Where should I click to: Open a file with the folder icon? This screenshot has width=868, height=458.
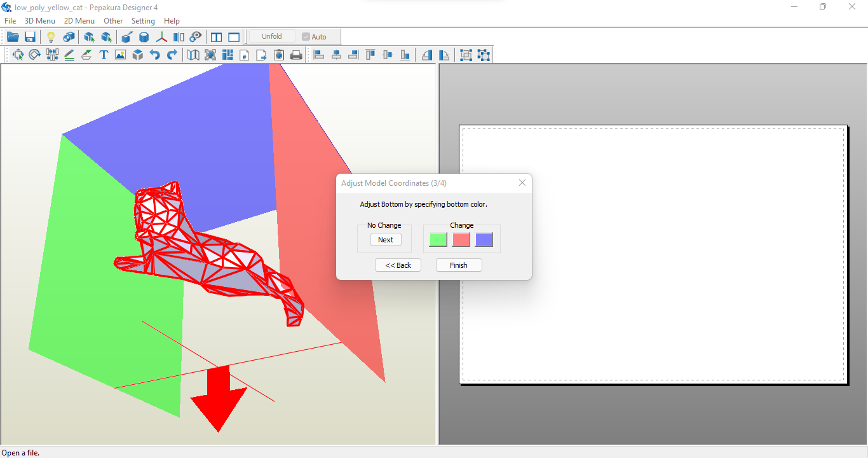pyautogui.click(x=13, y=37)
